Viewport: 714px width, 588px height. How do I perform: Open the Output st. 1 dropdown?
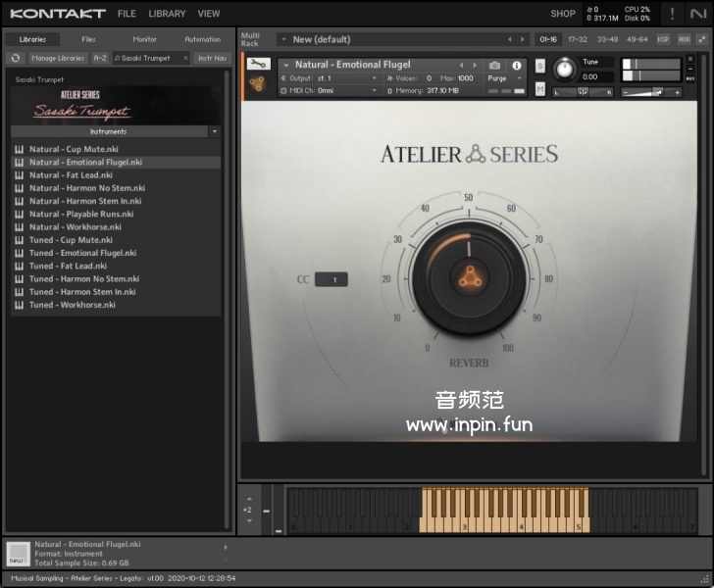pos(375,78)
